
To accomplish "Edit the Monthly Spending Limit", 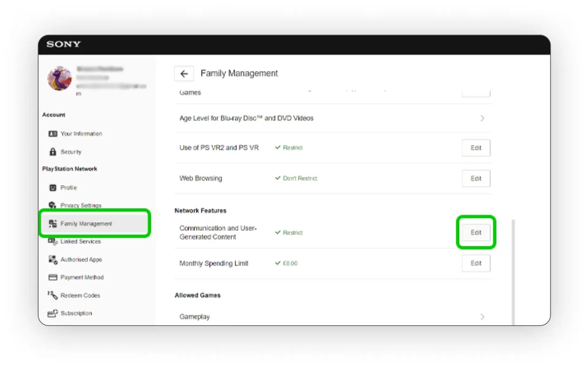I will click(475, 263).
